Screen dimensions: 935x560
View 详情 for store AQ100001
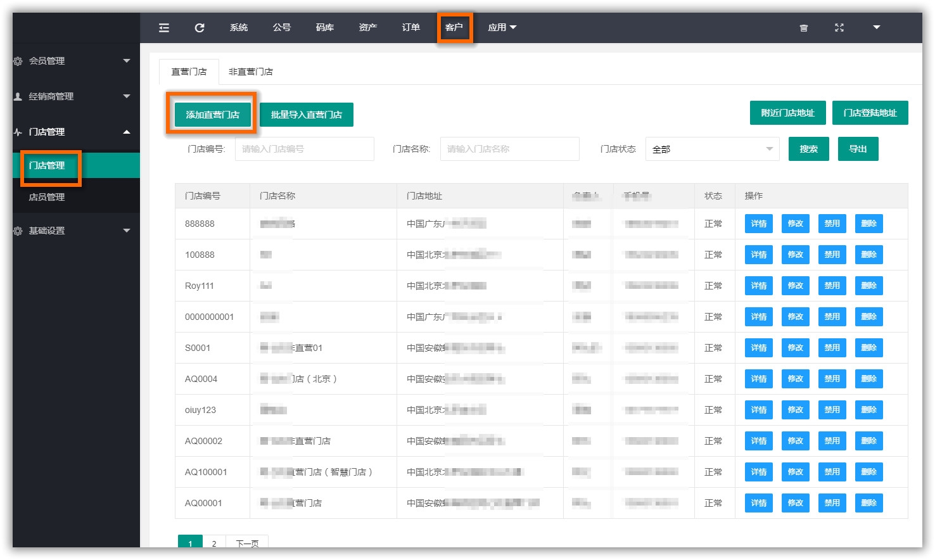click(x=759, y=472)
